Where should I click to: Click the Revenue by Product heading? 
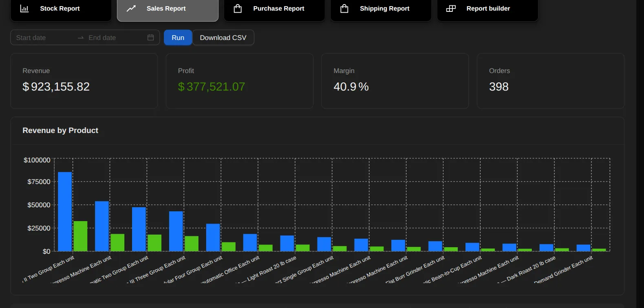60,131
